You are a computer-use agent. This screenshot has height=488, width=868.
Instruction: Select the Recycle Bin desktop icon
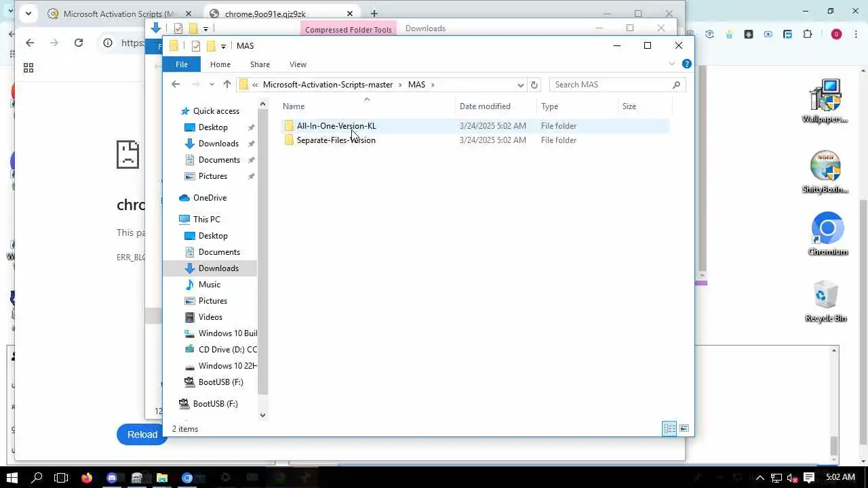826,301
